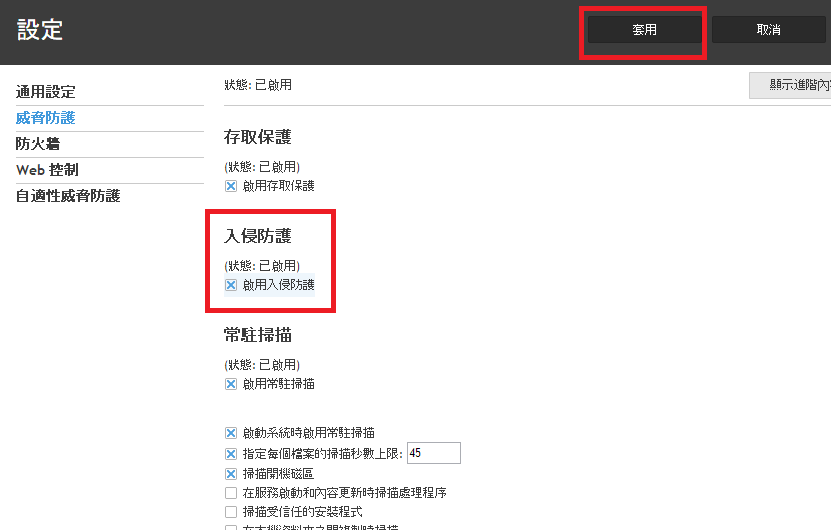Click the 取消 (Cancel) button
Image resolution: width=831 pixels, height=530 pixels.
tap(768, 30)
